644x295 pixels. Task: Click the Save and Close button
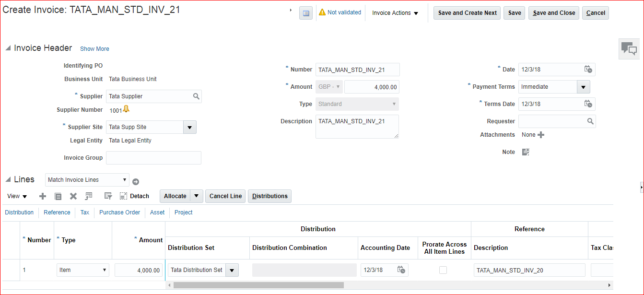pos(554,13)
